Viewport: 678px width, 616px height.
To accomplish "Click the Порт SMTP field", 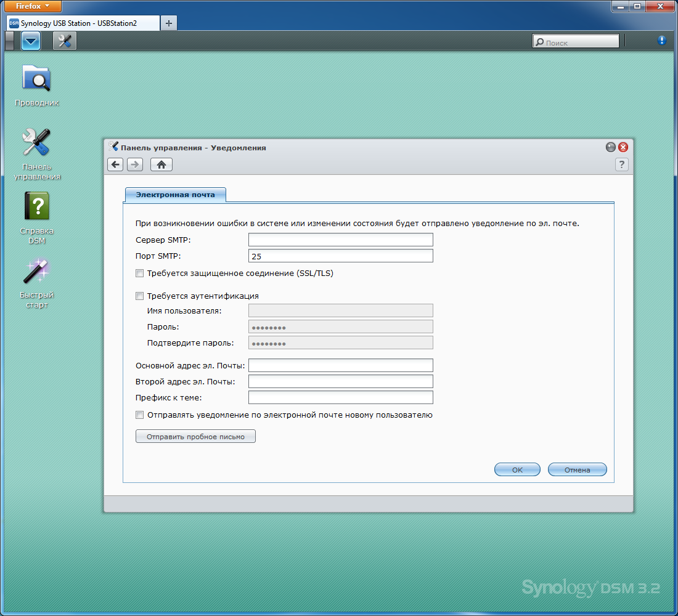I will point(341,256).
